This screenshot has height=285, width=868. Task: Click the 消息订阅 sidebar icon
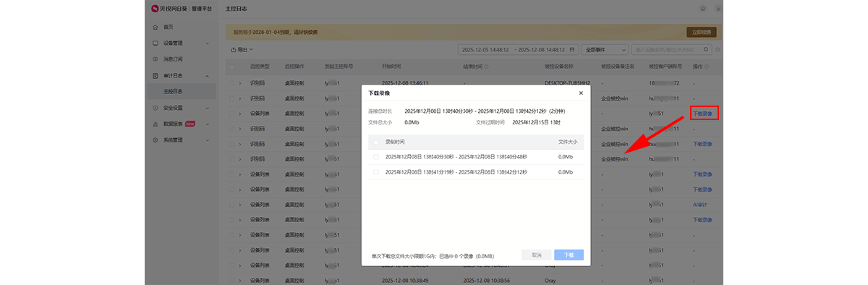pyautogui.click(x=156, y=59)
